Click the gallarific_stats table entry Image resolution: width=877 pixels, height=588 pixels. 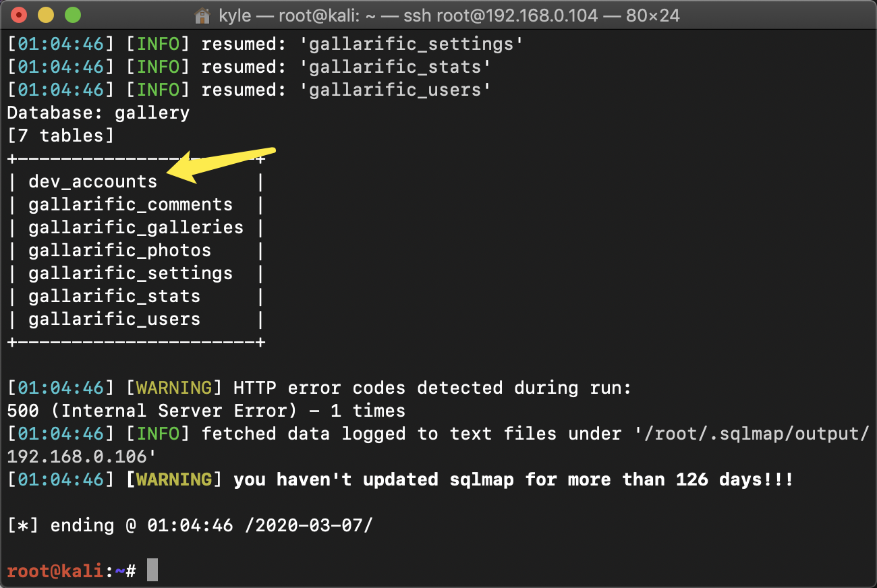(114, 296)
